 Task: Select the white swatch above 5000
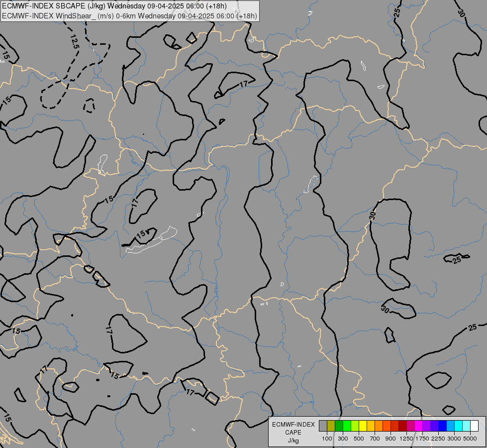pos(475,426)
